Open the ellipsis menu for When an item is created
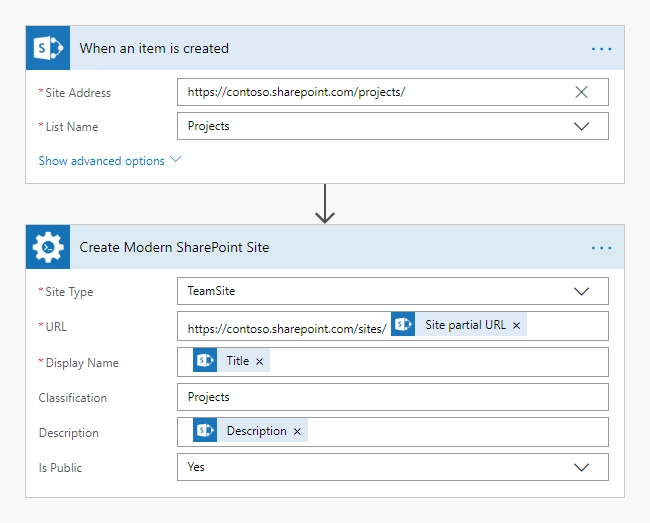Image resolution: width=650 pixels, height=523 pixels. (x=601, y=49)
